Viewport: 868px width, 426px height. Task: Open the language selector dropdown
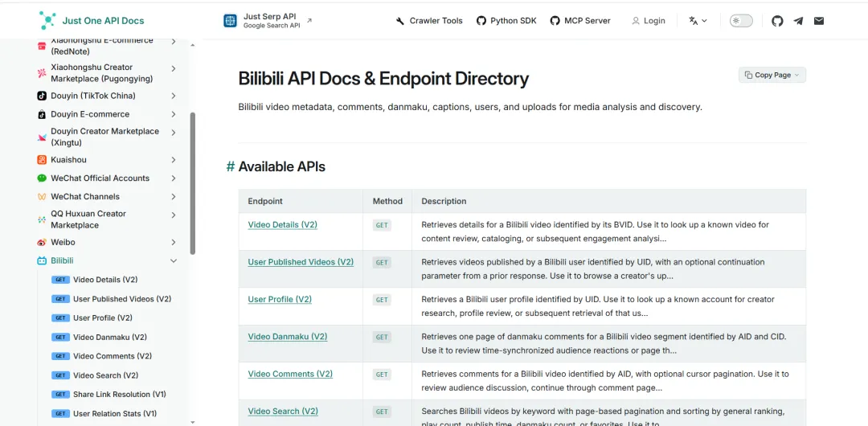(698, 21)
